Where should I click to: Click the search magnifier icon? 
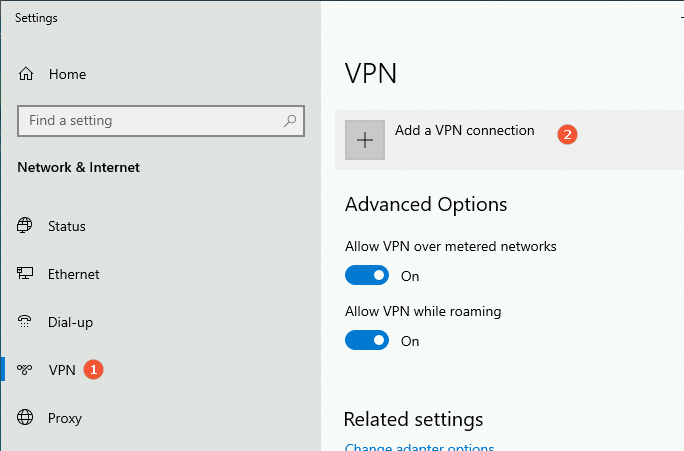pos(290,121)
